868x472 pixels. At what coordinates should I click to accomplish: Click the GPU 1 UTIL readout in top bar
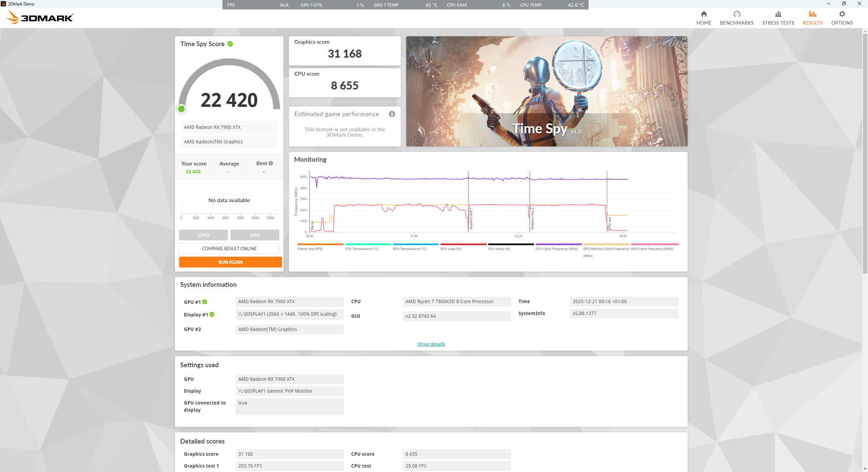[332, 5]
